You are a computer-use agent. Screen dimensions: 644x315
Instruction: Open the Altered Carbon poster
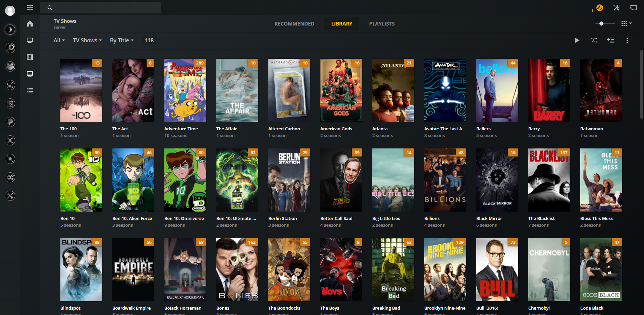coord(289,90)
